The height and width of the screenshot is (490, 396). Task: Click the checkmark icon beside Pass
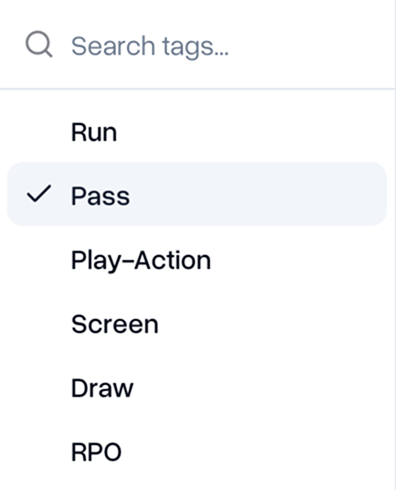[x=39, y=194]
